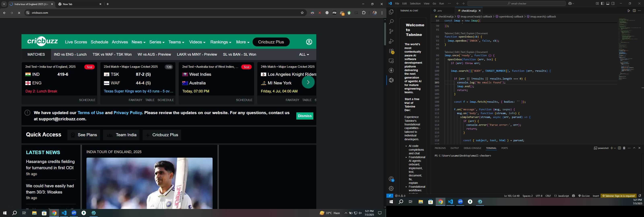Open Terms of Use link

coord(91,113)
